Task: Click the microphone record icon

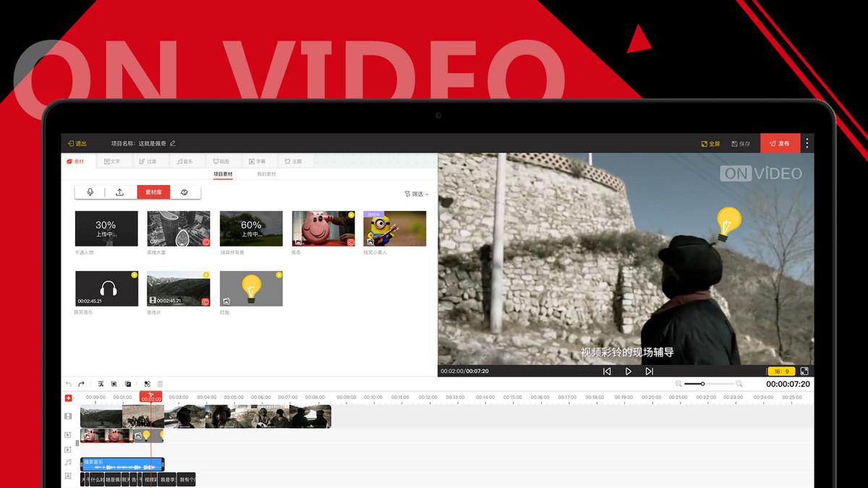Action: [90, 192]
